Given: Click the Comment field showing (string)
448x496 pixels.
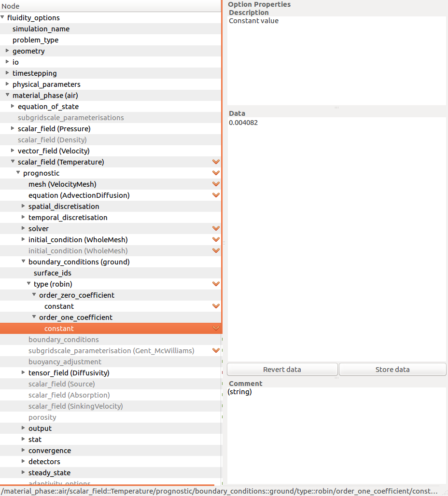Looking at the screenshot, I should point(336,436).
